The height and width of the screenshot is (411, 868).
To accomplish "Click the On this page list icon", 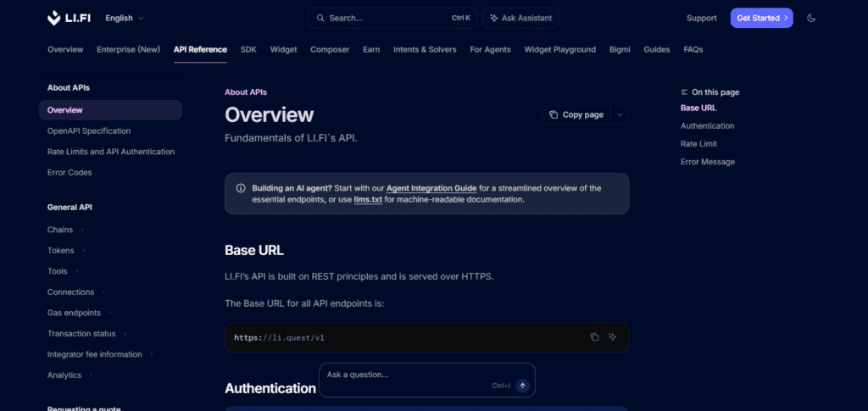I will pos(684,92).
